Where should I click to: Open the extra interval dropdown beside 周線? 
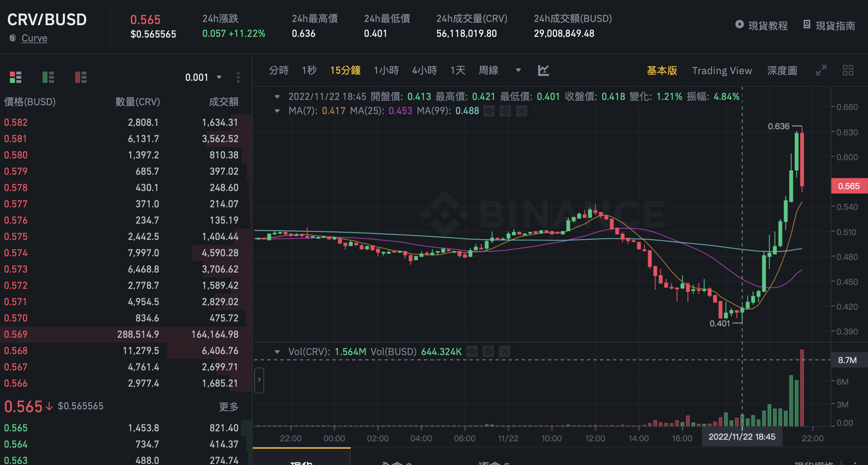[518, 71]
